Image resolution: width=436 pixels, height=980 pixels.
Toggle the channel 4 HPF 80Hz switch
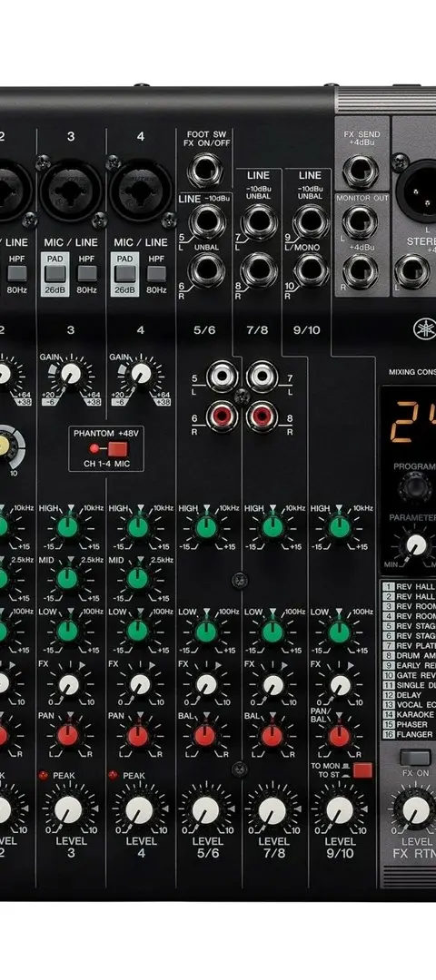click(156, 273)
